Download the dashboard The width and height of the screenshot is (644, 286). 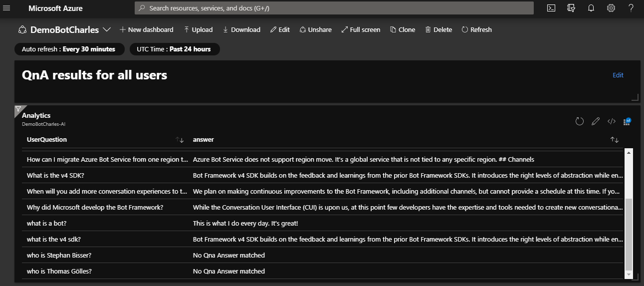(241, 30)
